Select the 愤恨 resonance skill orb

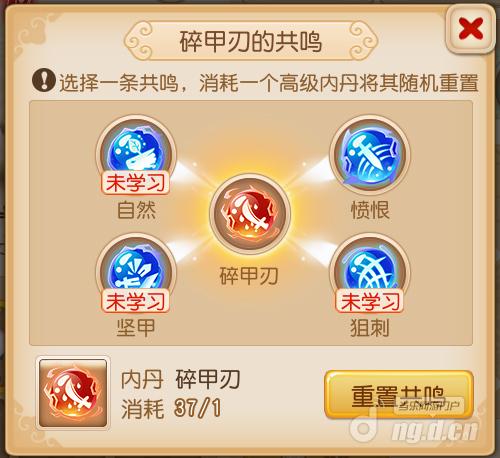point(370,155)
